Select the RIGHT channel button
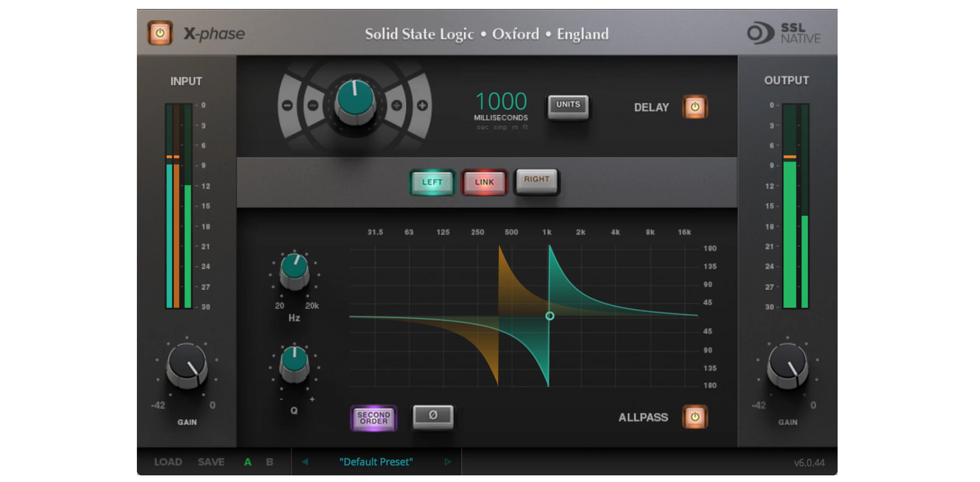 point(537,180)
